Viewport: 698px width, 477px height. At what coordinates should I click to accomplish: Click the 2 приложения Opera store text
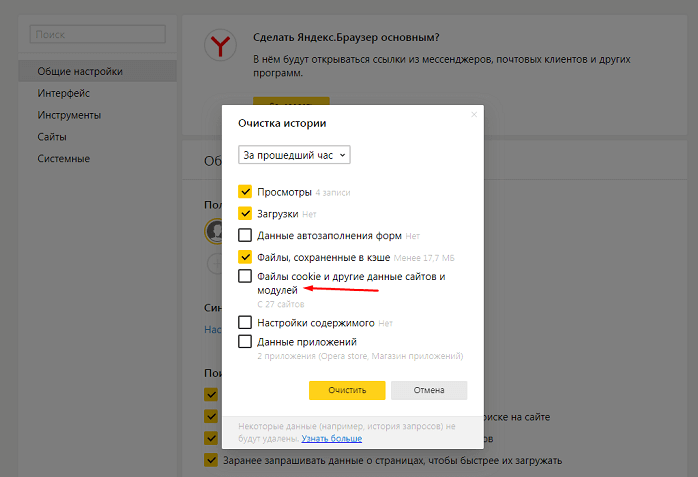pyautogui.click(x=360, y=356)
